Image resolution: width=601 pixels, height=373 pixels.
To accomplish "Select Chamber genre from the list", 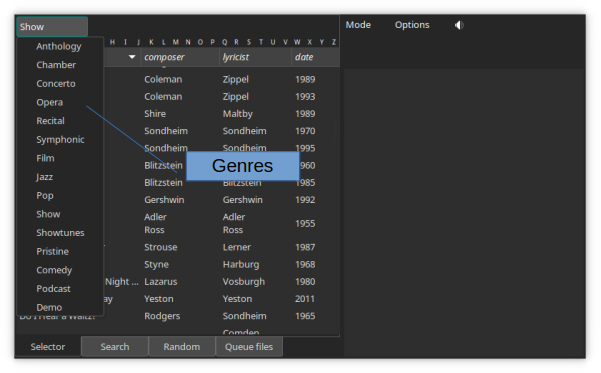I will 56,65.
